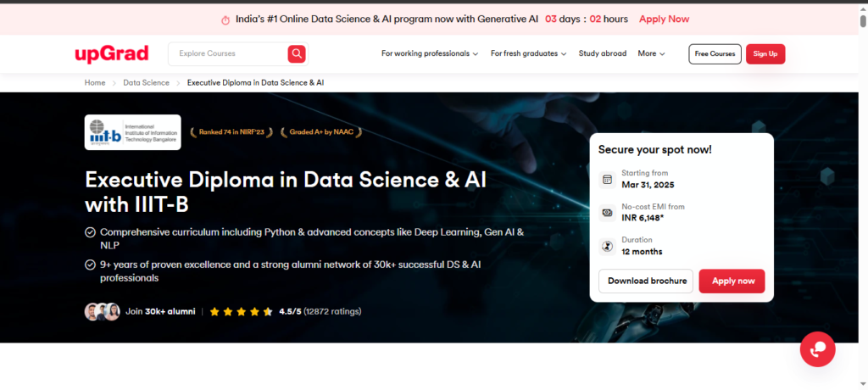Screen dimensions: 868x390
Task: Click the hourglass icon beside Duration
Action: click(x=607, y=247)
